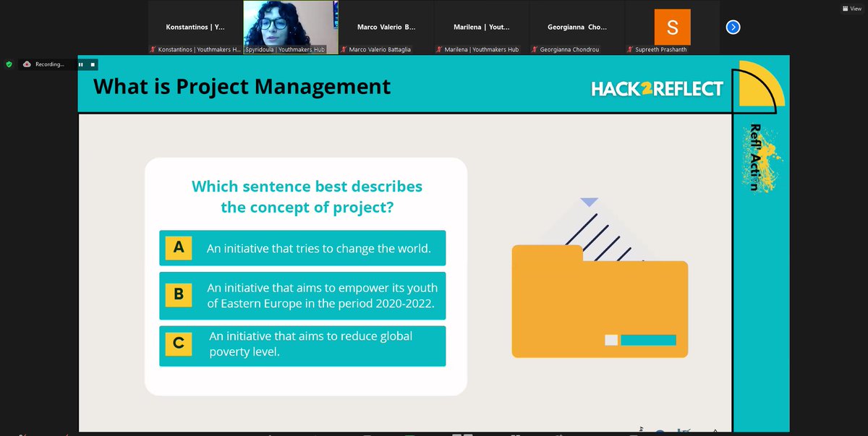Select Konstantinos participant video tile
The height and width of the screenshot is (436, 868).
click(195, 27)
